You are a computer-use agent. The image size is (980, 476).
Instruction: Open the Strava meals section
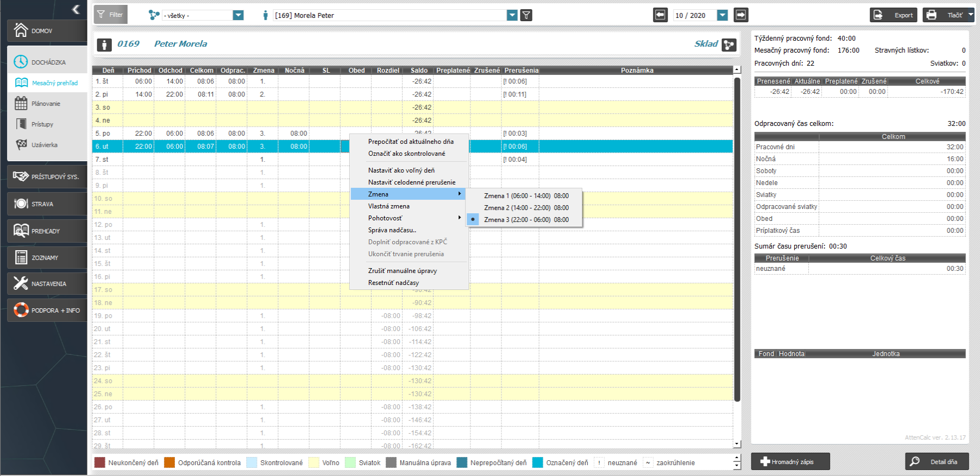[47, 204]
